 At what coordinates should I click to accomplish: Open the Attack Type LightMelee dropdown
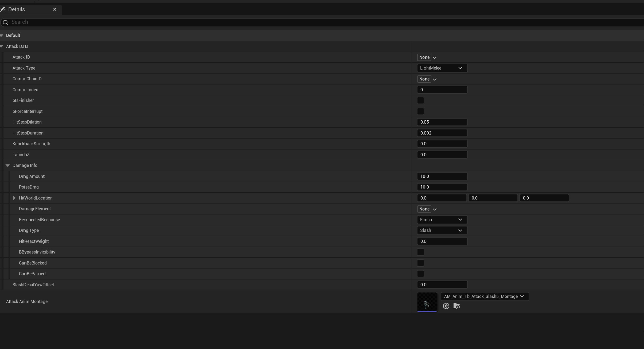(442, 68)
